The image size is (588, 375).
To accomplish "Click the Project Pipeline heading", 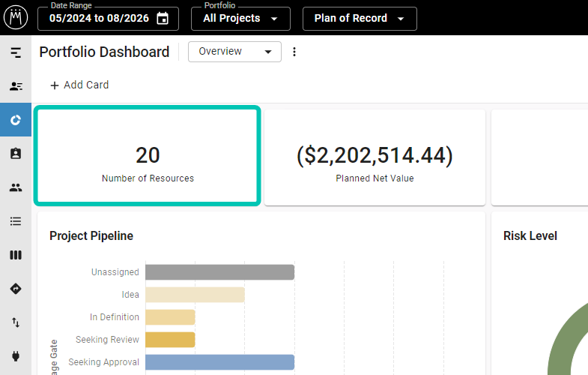I will click(91, 235).
